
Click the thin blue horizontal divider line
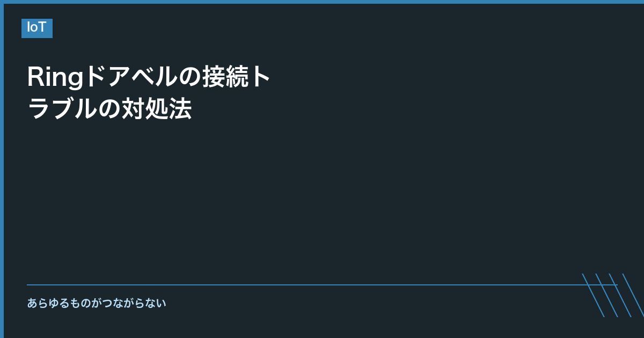click(322, 285)
